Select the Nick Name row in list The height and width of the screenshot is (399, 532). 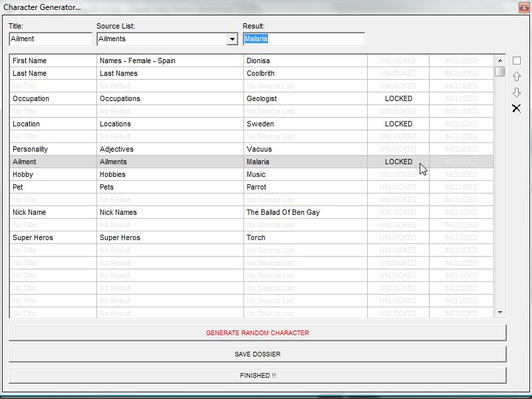(x=53, y=212)
